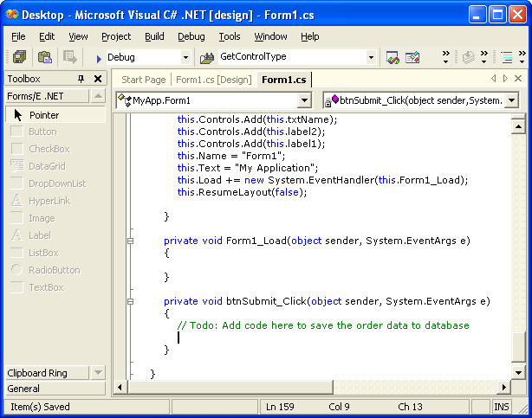The height and width of the screenshot is (418, 532).
Task: Open the Debug configuration dropdown
Action: coord(185,57)
